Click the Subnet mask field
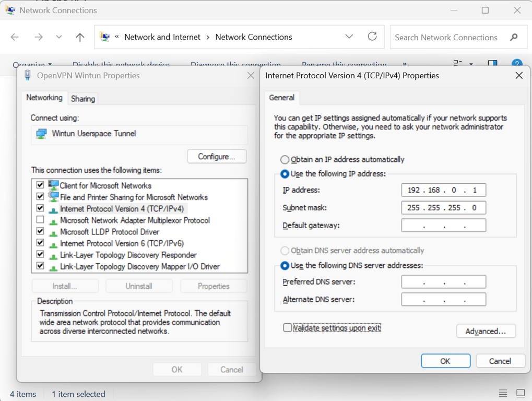 coord(443,208)
